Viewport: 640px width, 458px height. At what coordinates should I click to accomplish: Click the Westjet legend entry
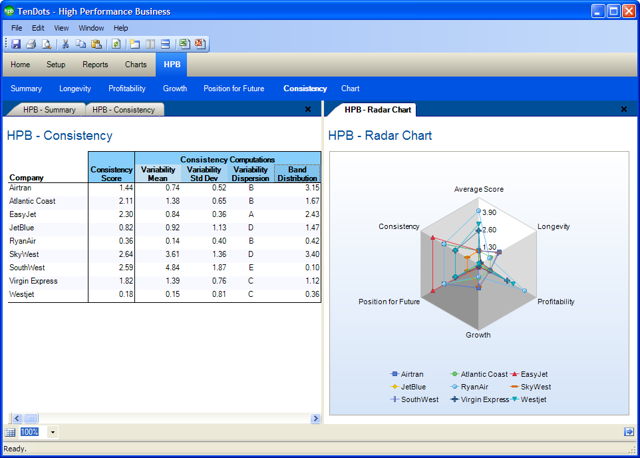click(x=529, y=399)
